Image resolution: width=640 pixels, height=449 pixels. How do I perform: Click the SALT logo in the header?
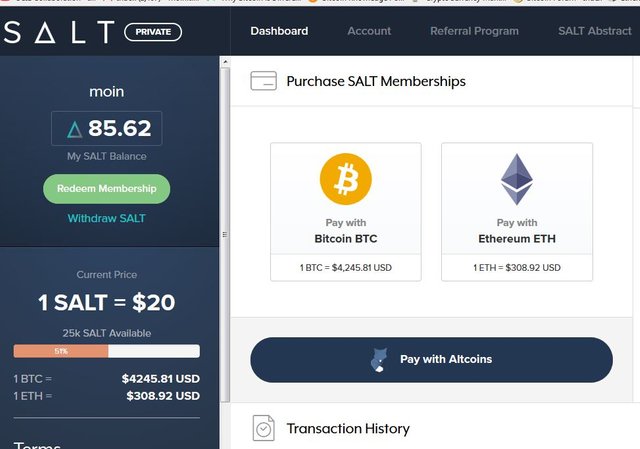click(x=59, y=32)
